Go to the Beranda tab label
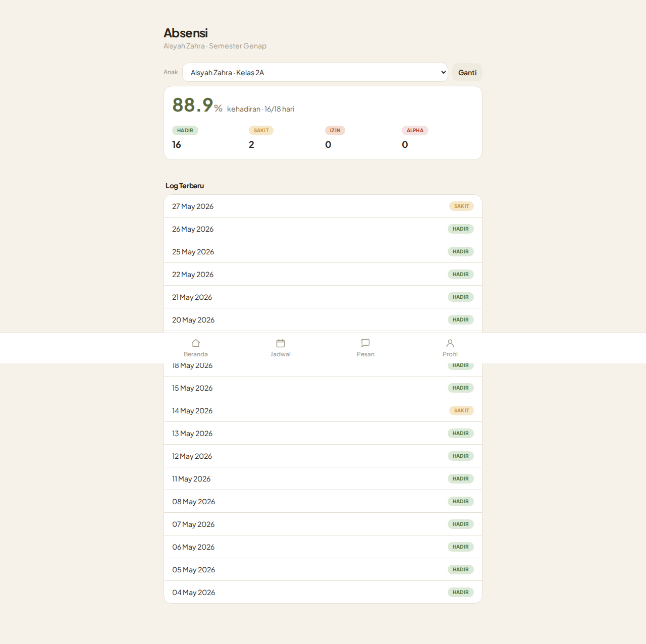Image resolution: width=646 pixels, height=644 pixels. [196, 354]
